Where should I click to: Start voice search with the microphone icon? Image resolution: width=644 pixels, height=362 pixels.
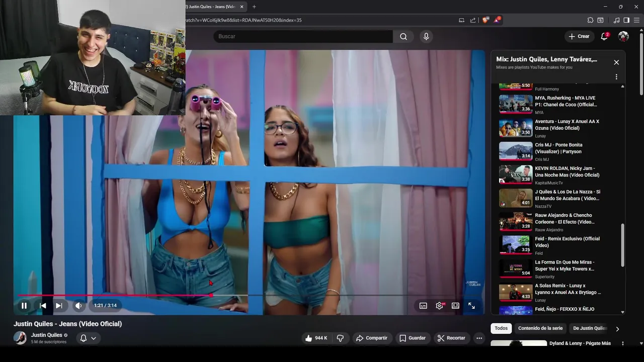pos(426,36)
